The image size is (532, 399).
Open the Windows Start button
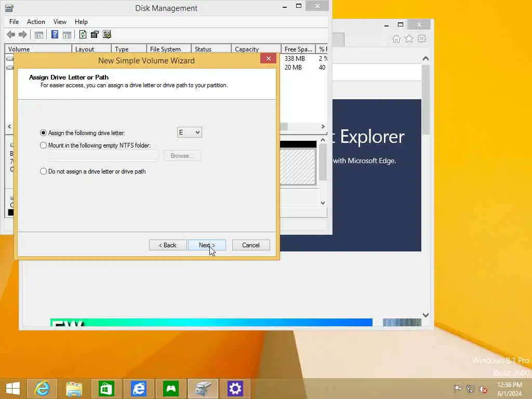[13, 389]
